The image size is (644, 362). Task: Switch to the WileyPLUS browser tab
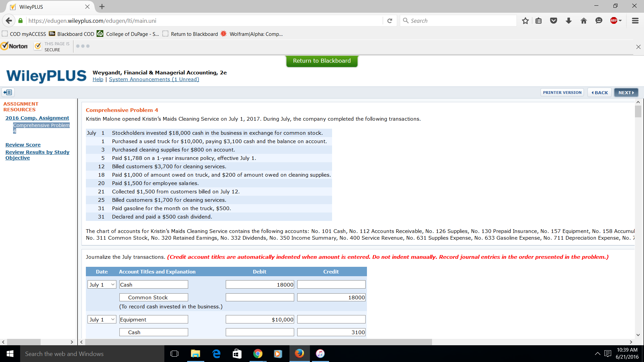point(40,7)
